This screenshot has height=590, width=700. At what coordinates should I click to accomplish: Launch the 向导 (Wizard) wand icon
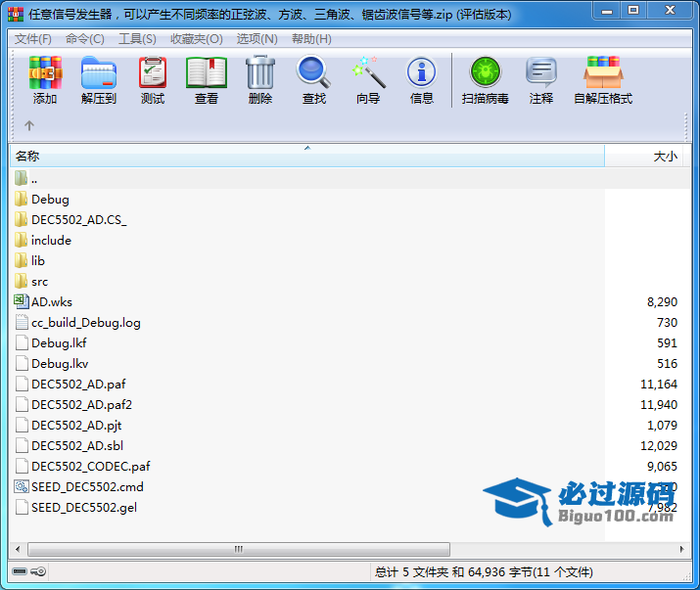tap(368, 72)
